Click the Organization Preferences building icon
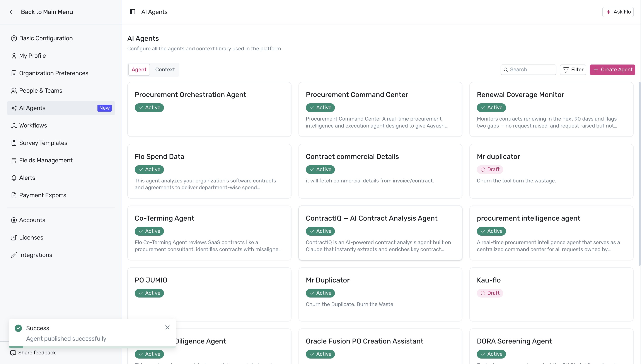This screenshot has width=641, height=364. click(14, 73)
